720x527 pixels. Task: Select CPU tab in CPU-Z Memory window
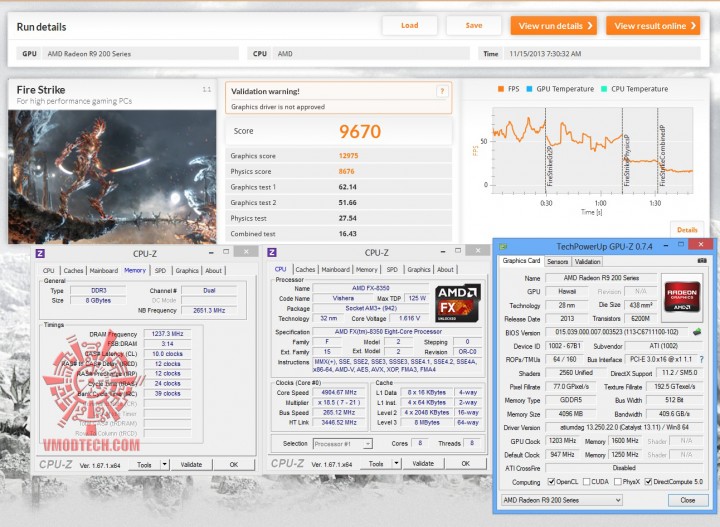click(x=49, y=270)
